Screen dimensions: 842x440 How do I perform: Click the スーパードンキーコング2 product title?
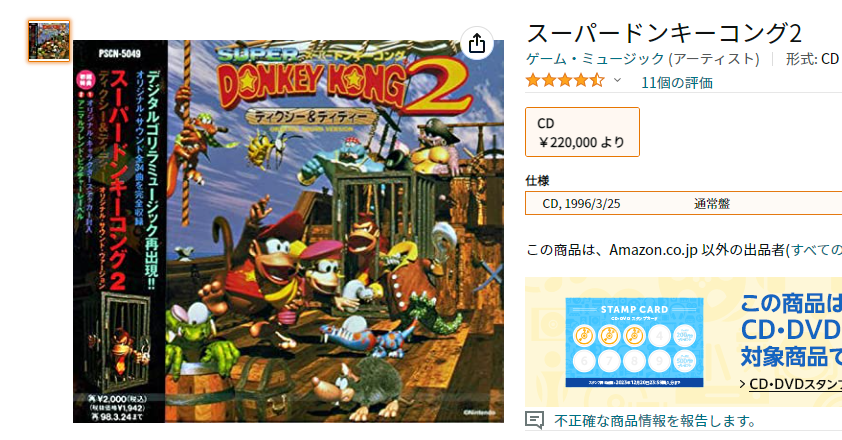click(664, 34)
